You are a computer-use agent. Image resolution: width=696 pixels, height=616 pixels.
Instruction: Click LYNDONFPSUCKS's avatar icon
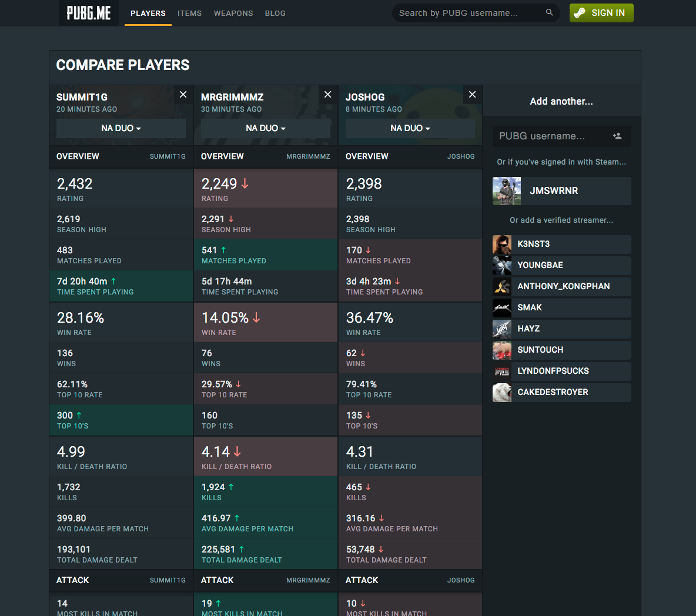coord(502,371)
